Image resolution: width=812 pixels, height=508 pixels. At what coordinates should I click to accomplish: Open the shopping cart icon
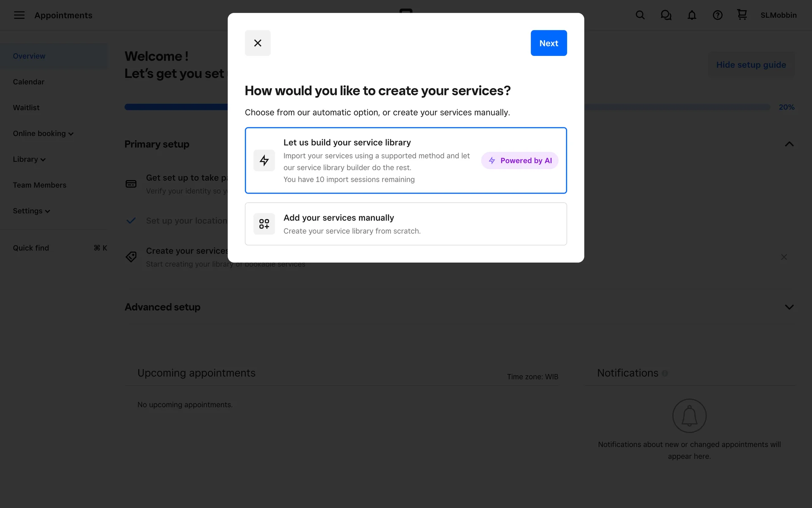click(742, 15)
